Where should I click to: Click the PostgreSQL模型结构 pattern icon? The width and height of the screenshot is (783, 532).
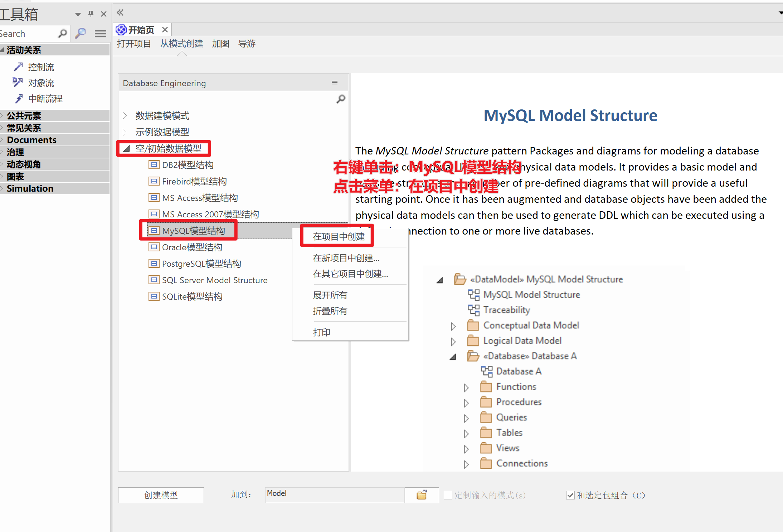(154, 263)
